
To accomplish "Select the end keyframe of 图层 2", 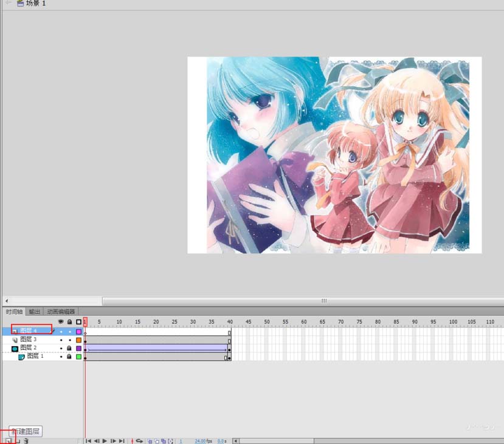I will tap(229, 349).
